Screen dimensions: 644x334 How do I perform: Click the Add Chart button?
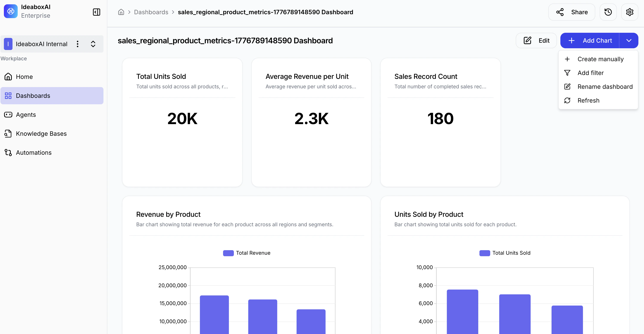click(590, 41)
